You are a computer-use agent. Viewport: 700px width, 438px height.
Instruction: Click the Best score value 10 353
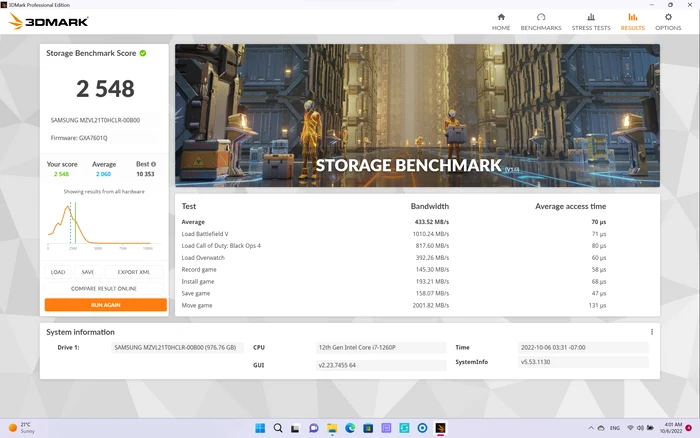pyautogui.click(x=145, y=174)
